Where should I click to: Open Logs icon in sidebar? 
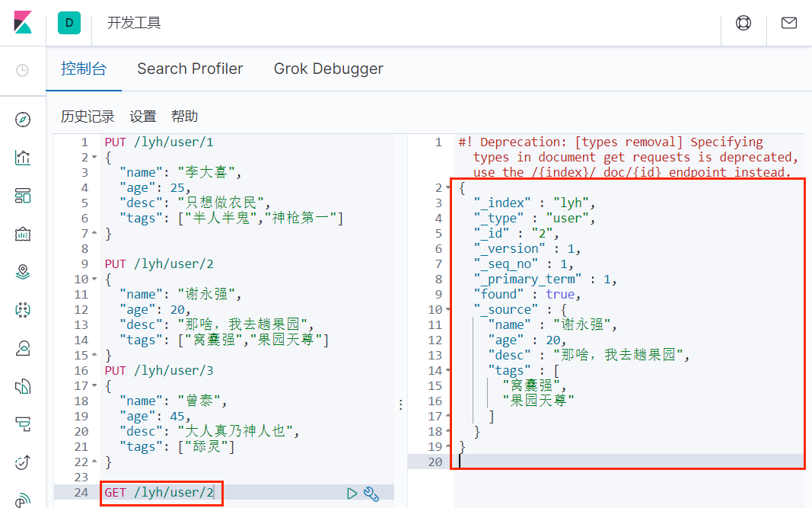(x=23, y=386)
